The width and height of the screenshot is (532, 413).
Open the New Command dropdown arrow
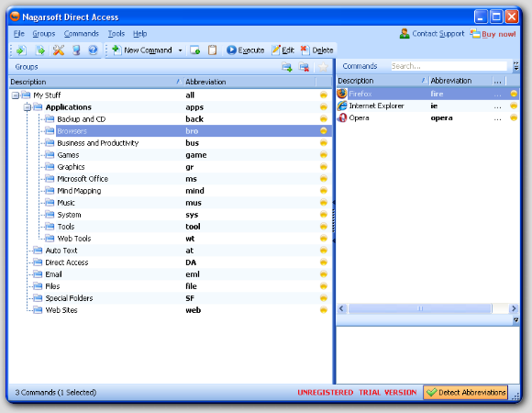(180, 50)
